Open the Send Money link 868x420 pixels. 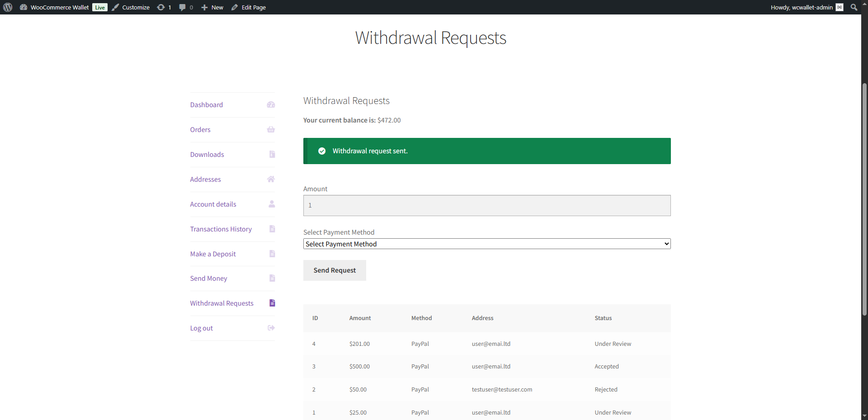(x=208, y=278)
